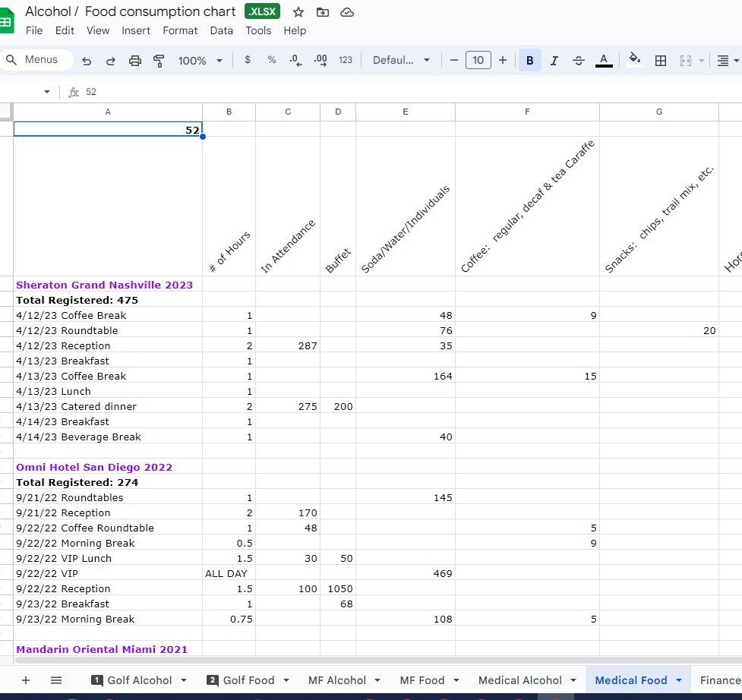742x700 pixels.
Task: Open the 123 more formats menu
Action: pos(346,60)
